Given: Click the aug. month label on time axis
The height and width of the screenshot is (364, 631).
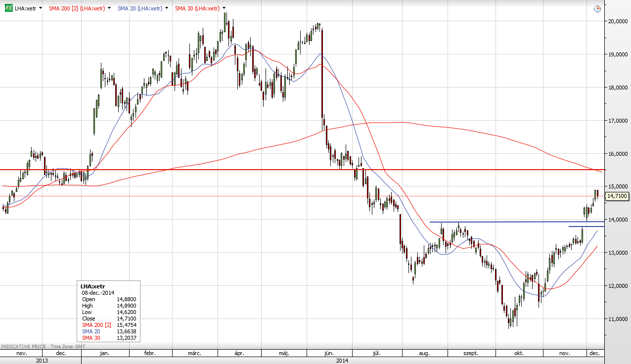Looking at the screenshot, I should pyautogui.click(x=424, y=354).
